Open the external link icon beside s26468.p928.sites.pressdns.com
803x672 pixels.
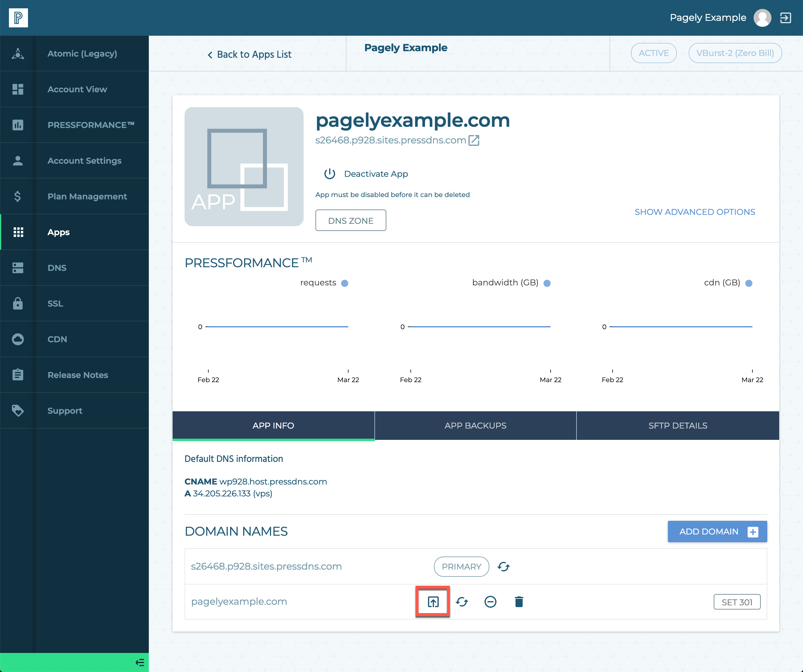click(474, 140)
